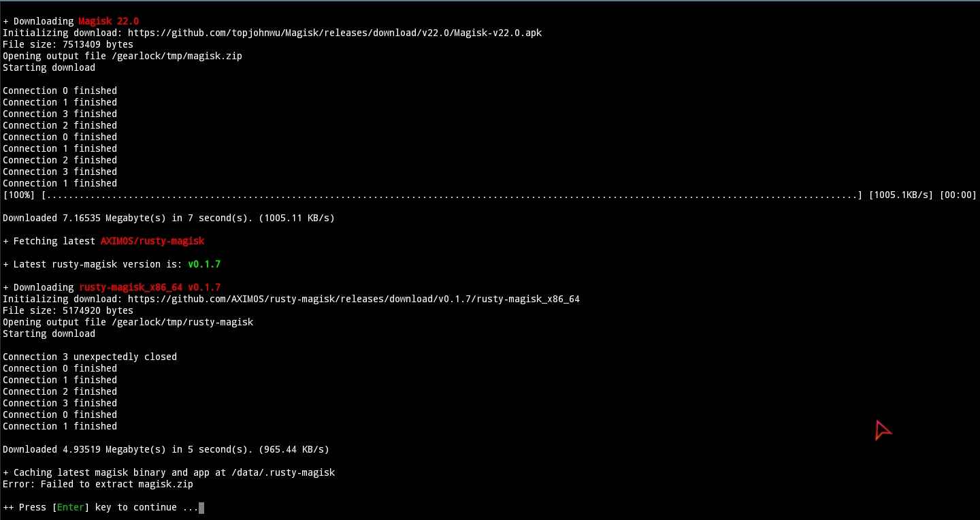Click the rusty-magisk_x86_64 GitHub release URL
The image size is (980, 520).
click(x=354, y=299)
